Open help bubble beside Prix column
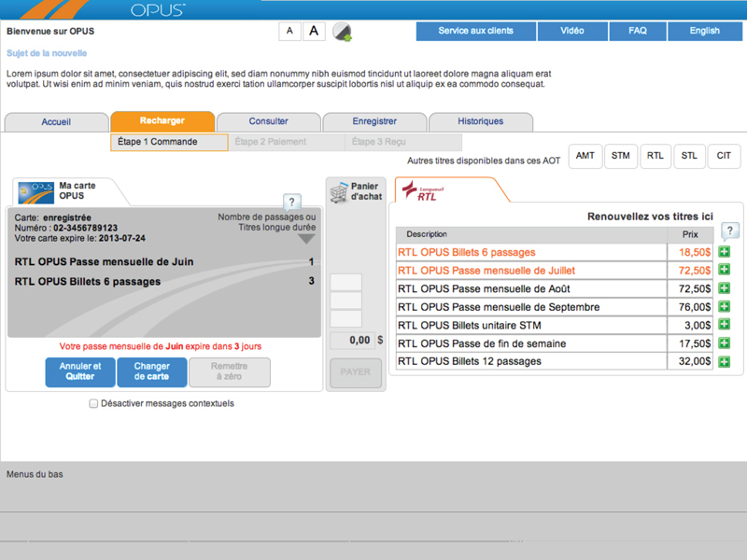This screenshot has height=560, width=747. [730, 231]
